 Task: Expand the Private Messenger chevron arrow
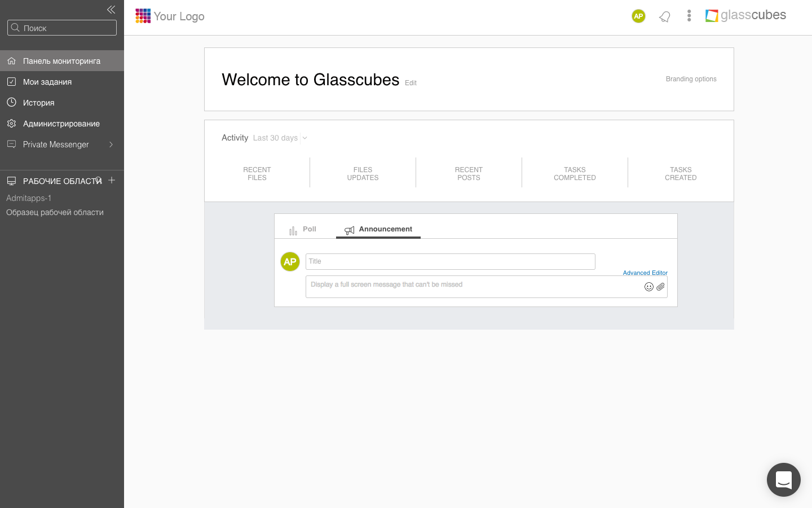[x=111, y=144]
